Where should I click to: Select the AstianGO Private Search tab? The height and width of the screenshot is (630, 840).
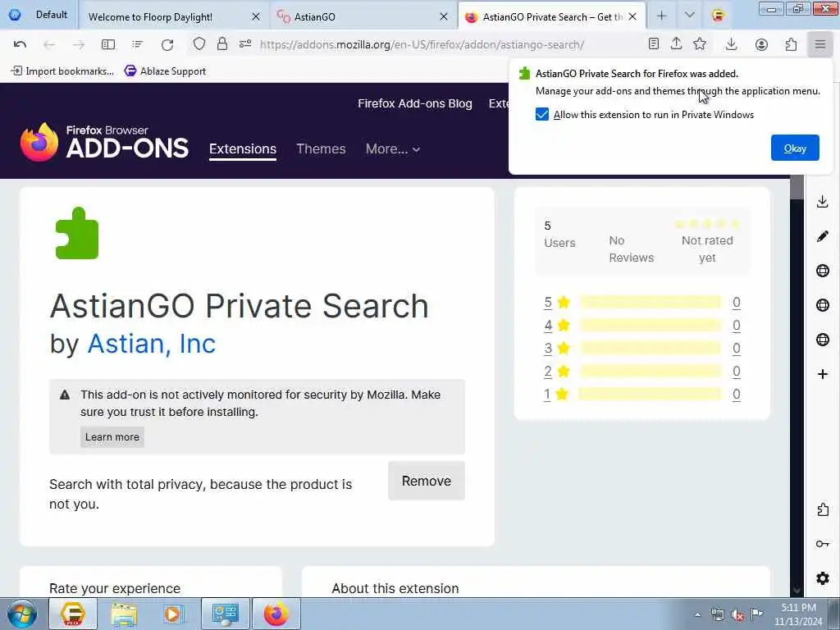pyautogui.click(x=552, y=16)
